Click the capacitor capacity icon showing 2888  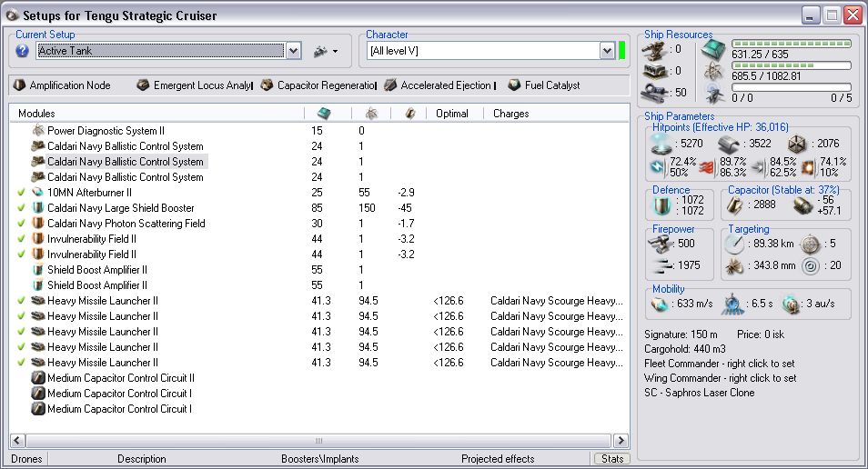(x=736, y=205)
